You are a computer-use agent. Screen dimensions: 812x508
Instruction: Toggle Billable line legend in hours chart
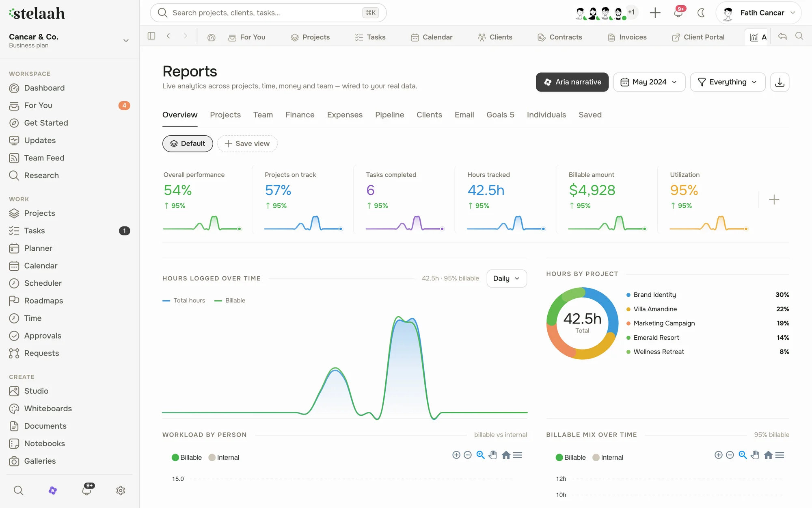[230, 300]
